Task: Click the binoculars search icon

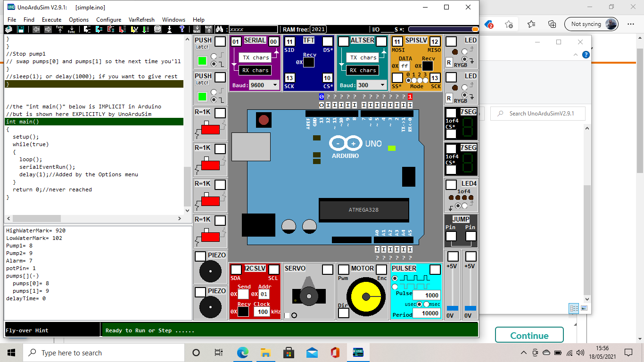Action: (219, 29)
